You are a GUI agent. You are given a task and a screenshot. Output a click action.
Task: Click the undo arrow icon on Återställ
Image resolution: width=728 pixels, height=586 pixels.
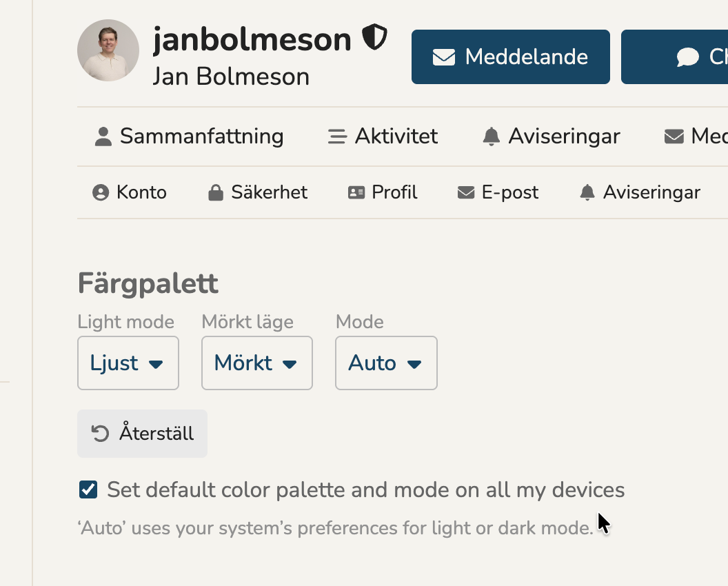coord(101,434)
